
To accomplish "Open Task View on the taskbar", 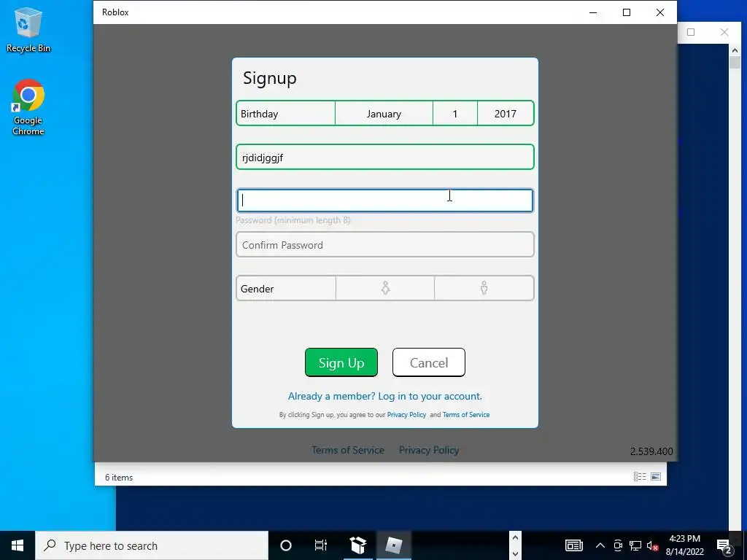I will pyautogui.click(x=321, y=545).
